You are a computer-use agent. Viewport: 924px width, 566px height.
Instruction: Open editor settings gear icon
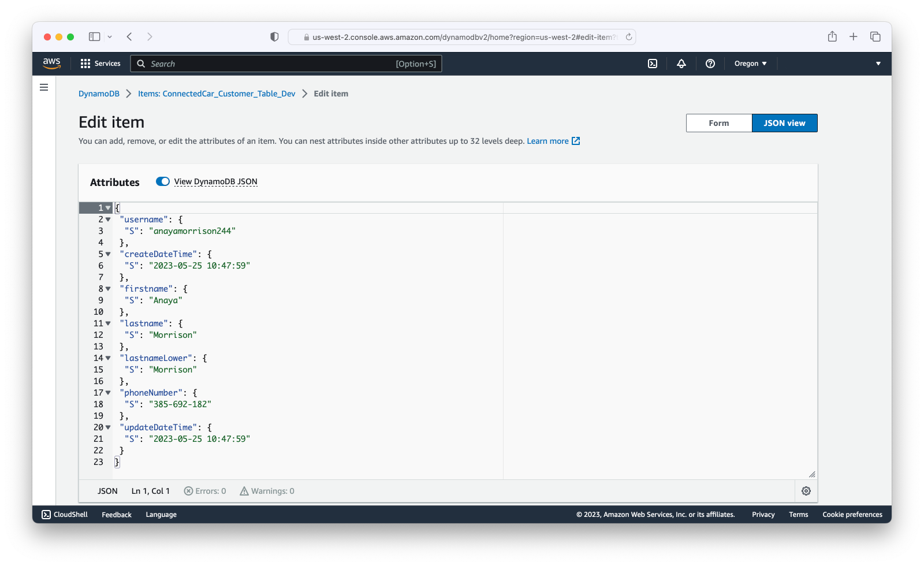pos(806,491)
